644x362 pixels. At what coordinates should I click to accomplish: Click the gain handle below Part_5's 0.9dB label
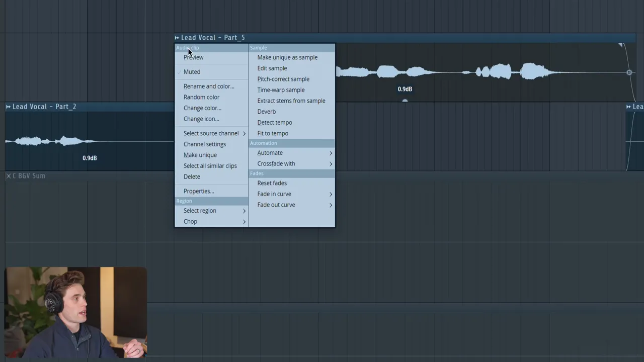(405, 100)
